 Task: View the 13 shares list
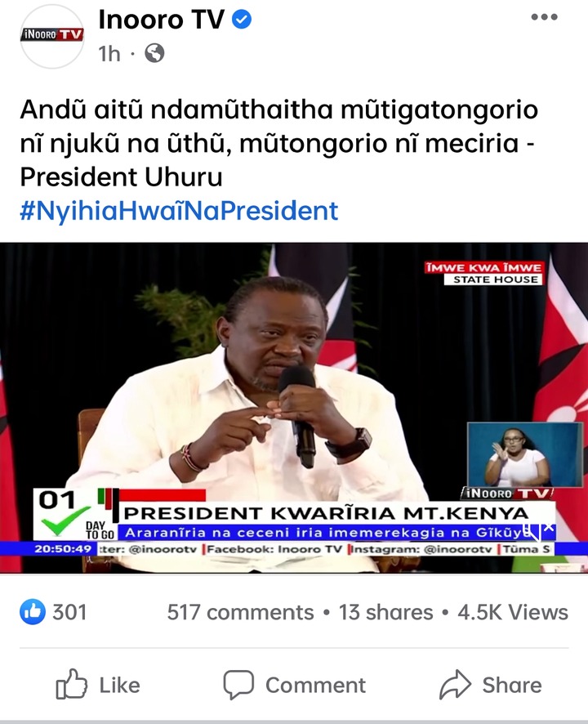(x=385, y=612)
